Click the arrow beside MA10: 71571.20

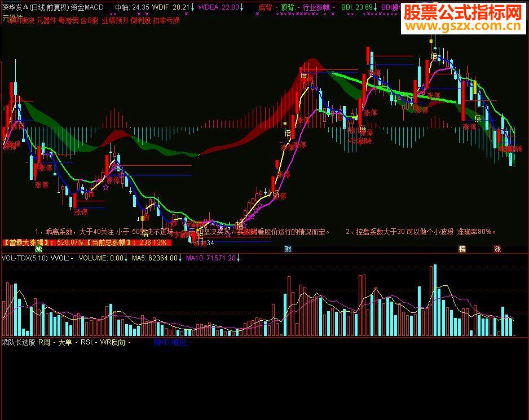[238, 258]
